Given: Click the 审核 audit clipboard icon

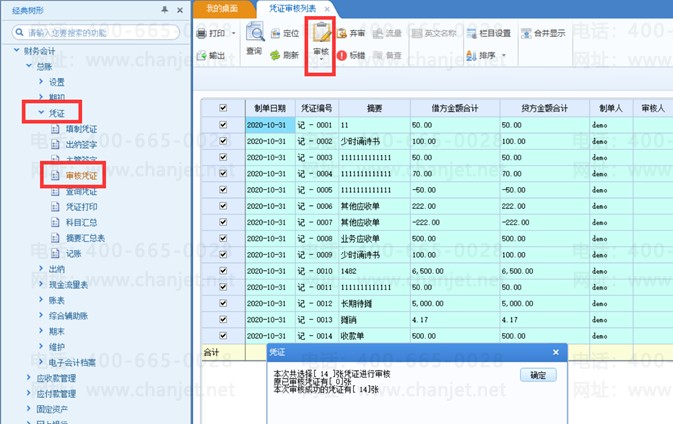Looking at the screenshot, I should point(321,32).
